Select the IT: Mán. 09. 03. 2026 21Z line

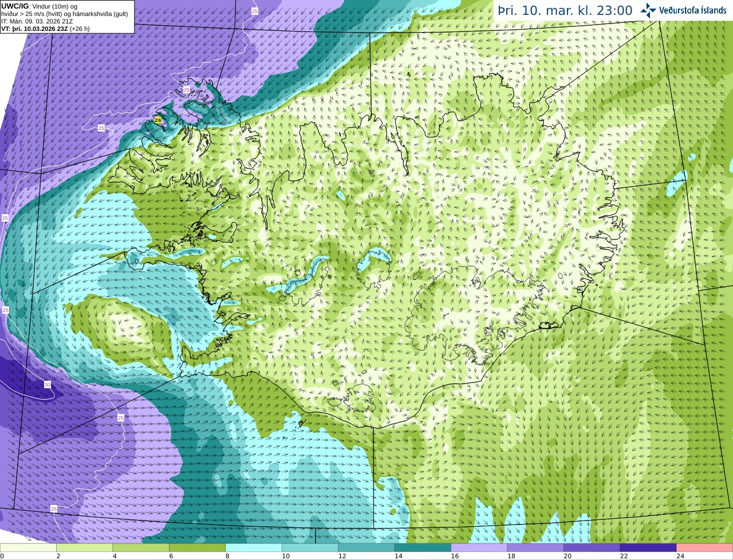click(x=37, y=21)
